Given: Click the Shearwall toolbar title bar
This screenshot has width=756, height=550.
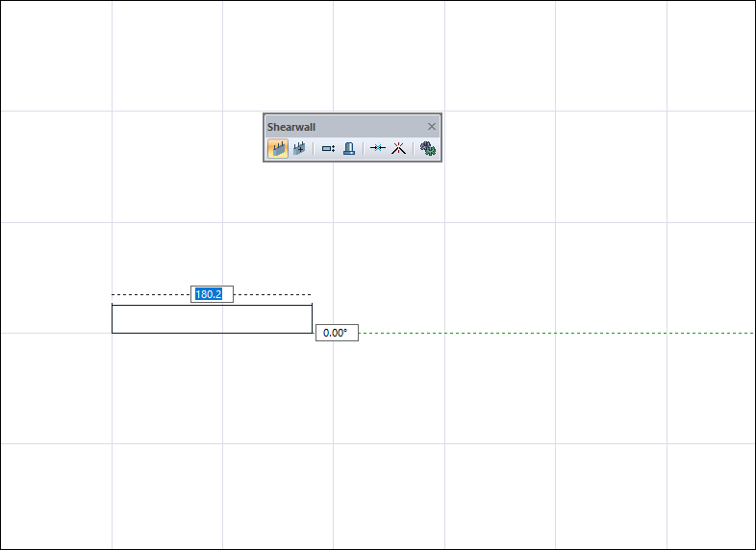Looking at the screenshot, I should [x=345, y=127].
